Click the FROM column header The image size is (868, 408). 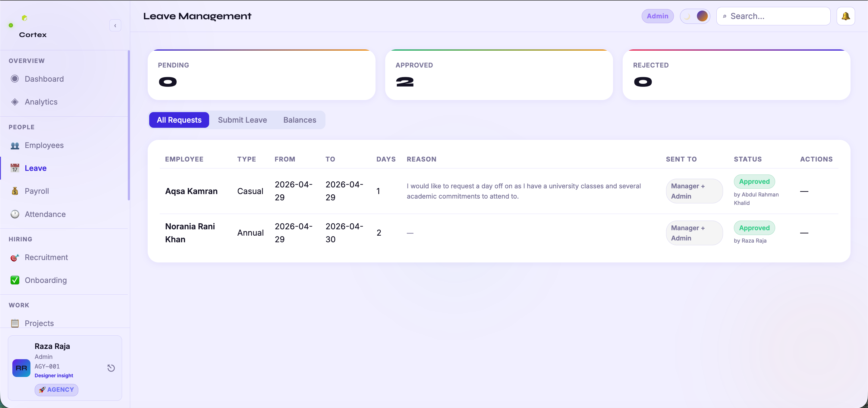pyautogui.click(x=285, y=159)
